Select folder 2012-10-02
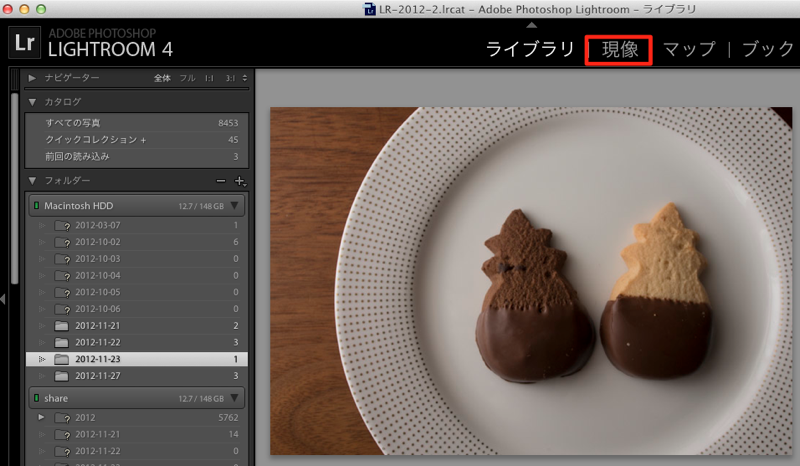This screenshot has width=800, height=466. click(137, 242)
